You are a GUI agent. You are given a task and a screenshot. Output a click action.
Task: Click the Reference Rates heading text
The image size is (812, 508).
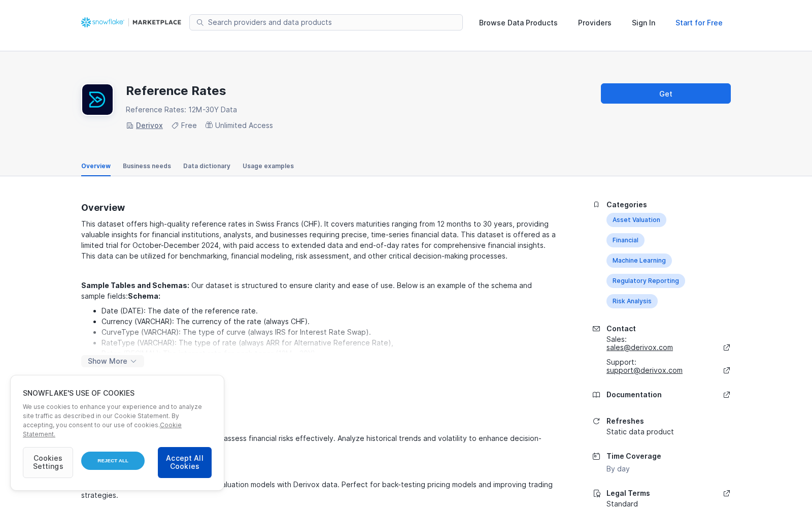tap(176, 91)
